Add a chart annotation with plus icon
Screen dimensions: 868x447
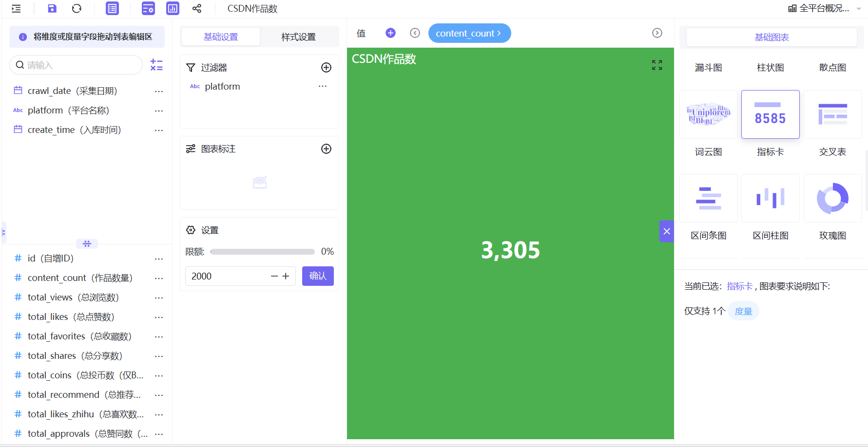tap(327, 149)
